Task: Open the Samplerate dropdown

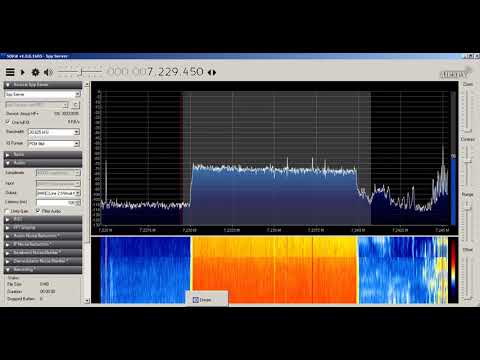Action: (x=58, y=173)
